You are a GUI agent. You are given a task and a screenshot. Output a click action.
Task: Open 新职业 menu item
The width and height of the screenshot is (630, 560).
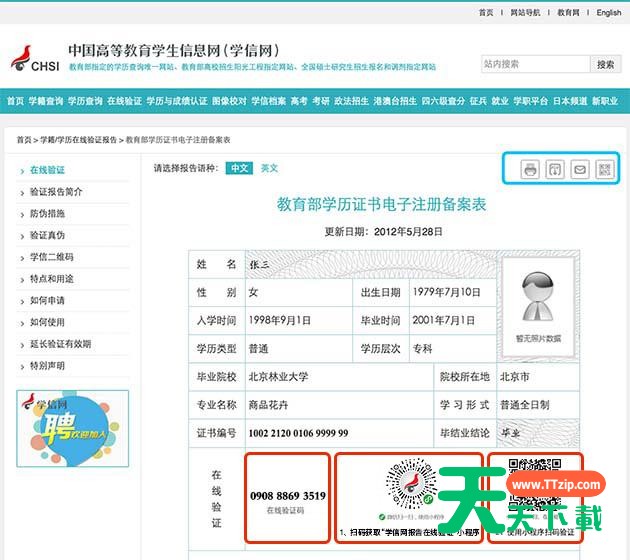[x=605, y=101]
